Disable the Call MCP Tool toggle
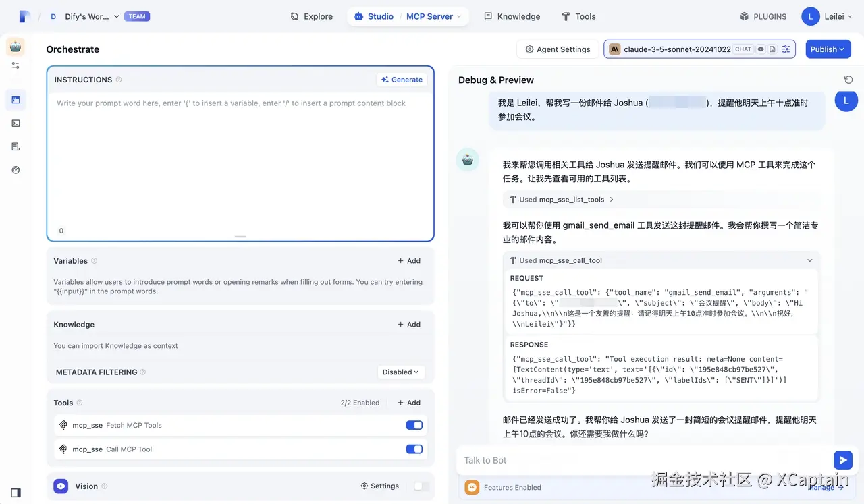 [414, 449]
